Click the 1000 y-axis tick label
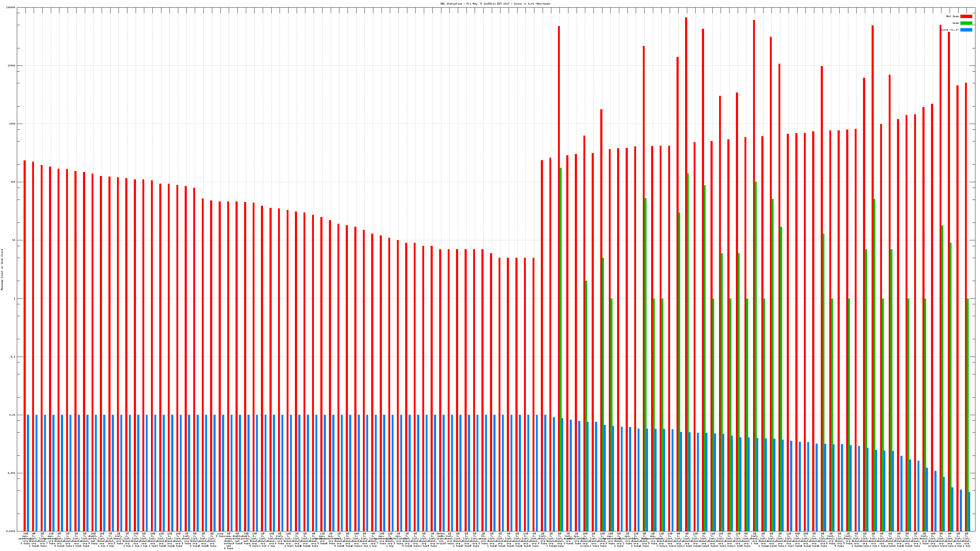This screenshot has width=980, height=551. [13, 124]
